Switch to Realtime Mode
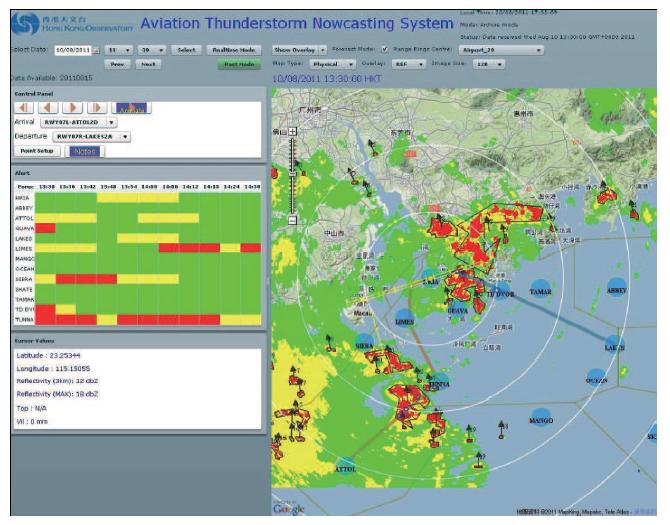Viewport: 670px width, 525px height. click(x=237, y=49)
